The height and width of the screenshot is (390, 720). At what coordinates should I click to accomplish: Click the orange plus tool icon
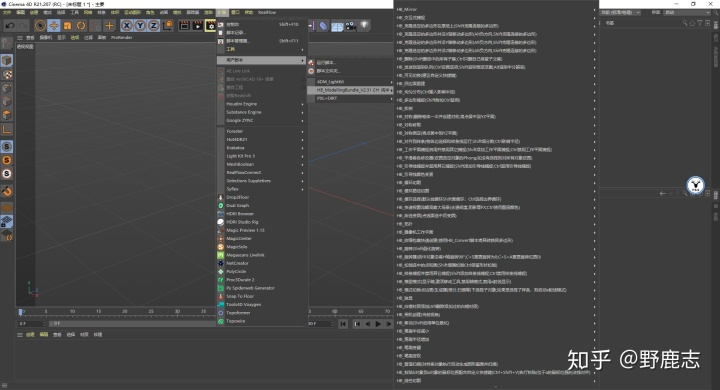pos(109,26)
